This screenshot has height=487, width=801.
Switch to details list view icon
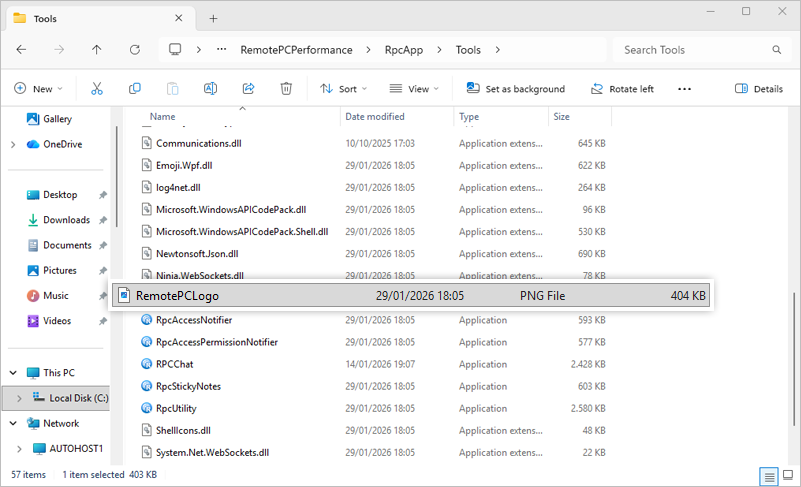[769, 476]
